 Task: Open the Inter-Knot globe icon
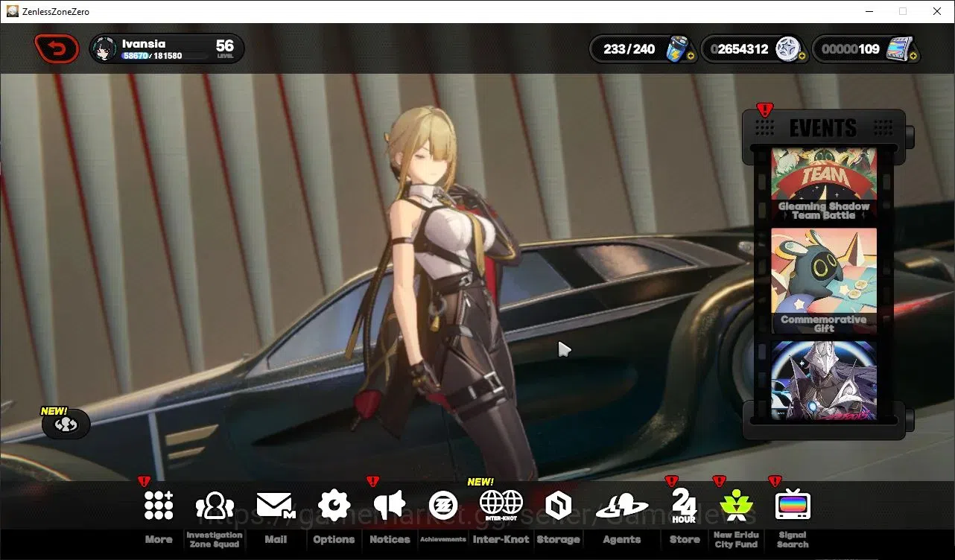tap(501, 506)
